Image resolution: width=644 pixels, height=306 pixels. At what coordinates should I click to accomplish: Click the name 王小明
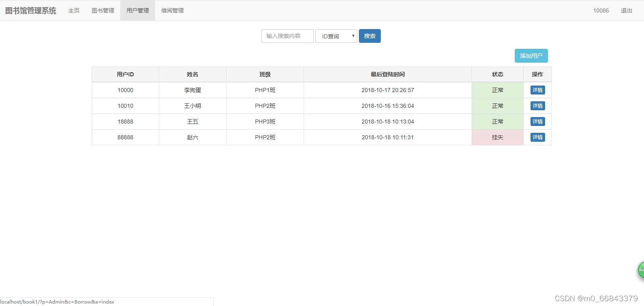click(x=193, y=106)
